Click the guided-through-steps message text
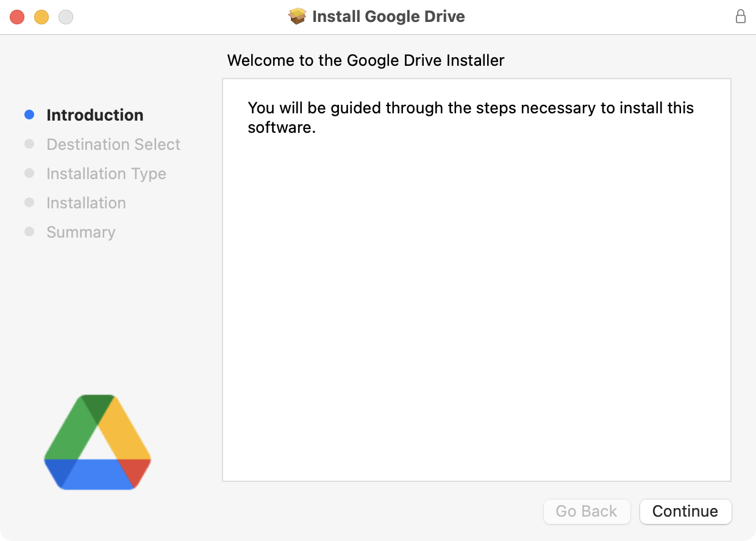The image size is (756, 541). [x=471, y=118]
